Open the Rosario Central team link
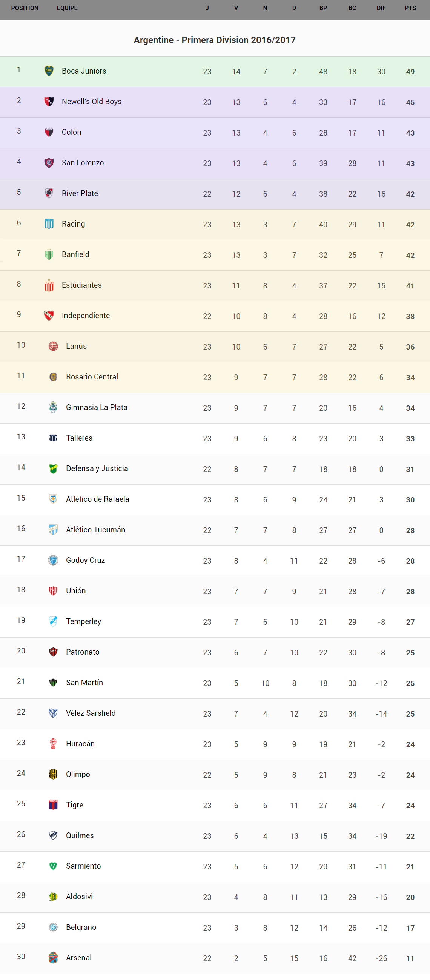This screenshot has width=430, height=980. 92,377
